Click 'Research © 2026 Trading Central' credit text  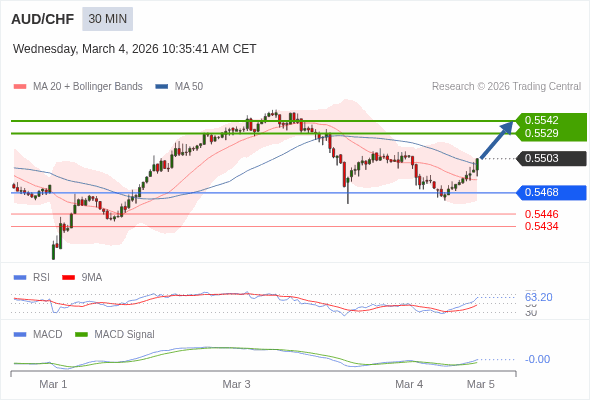506,87
